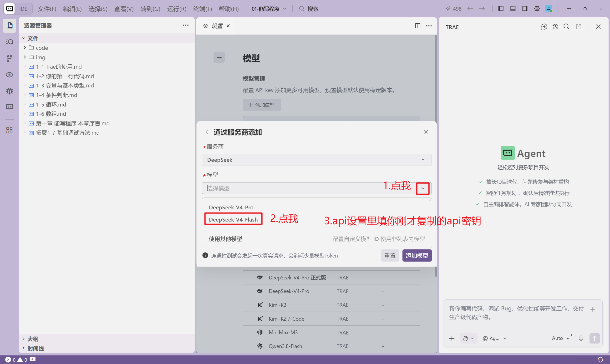610x364 pixels.
Task: Open the hand tool mode dropdown in chat
Action: point(468,338)
